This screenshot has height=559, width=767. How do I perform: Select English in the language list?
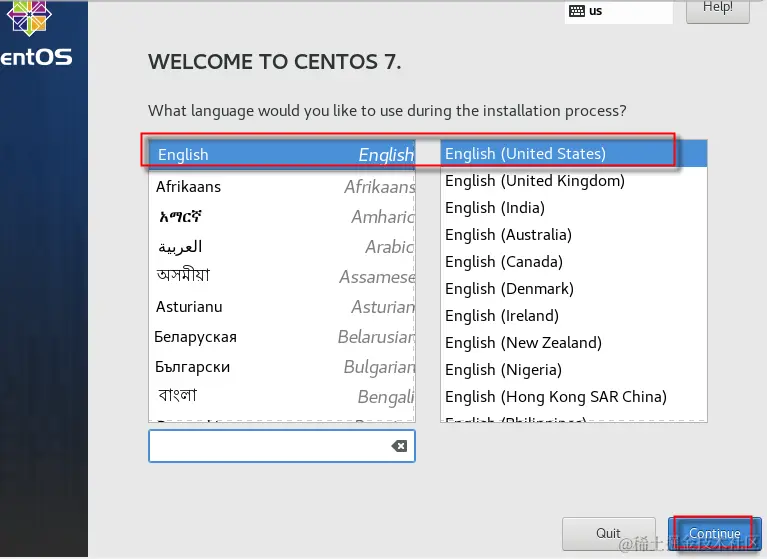[282, 155]
